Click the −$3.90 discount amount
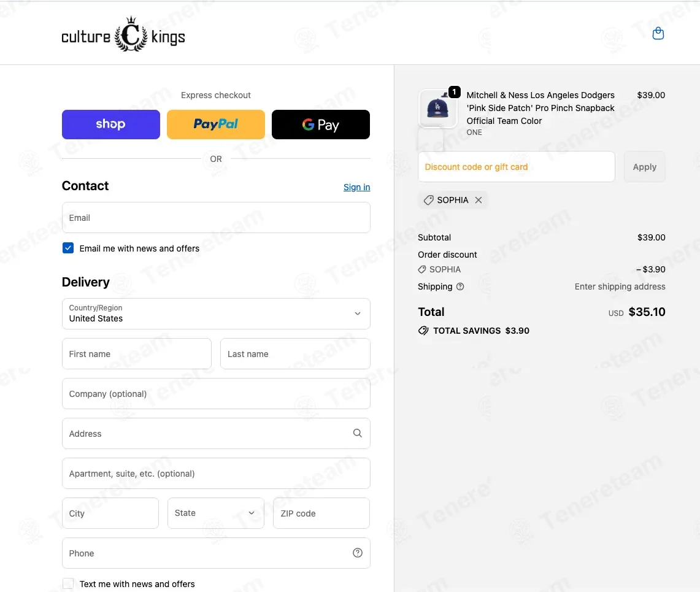 click(x=650, y=269)
